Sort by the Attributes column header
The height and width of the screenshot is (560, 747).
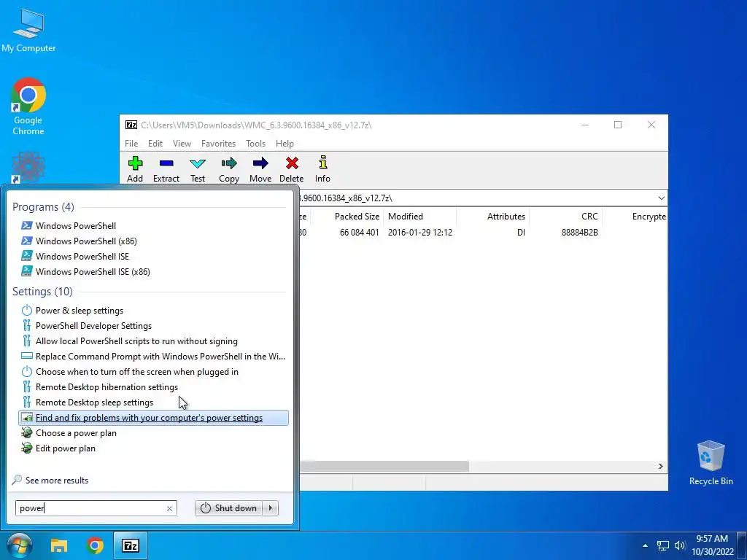[493, 216]
